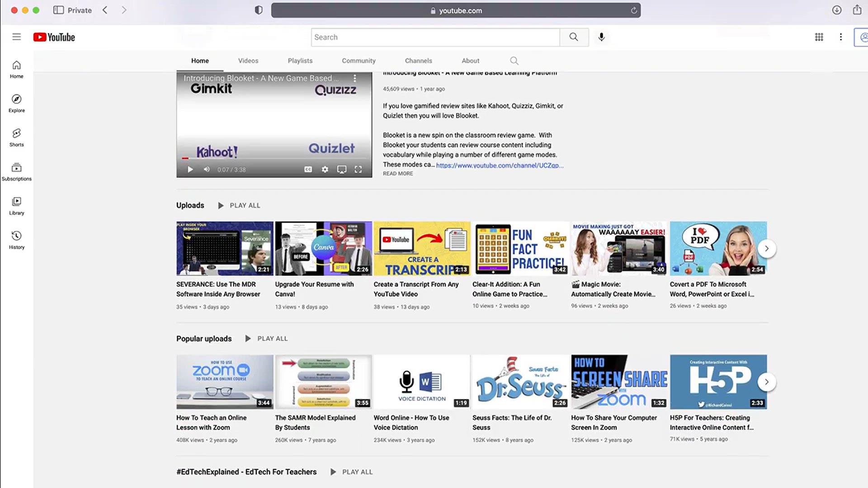This screenshot has height=488, width=868.
Task: Reload the page in address bar
Action: point(634,10)
